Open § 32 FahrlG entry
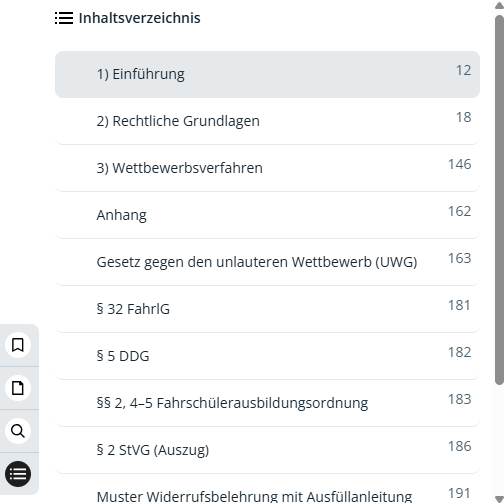This screenshot has height=503, width=504. click(267, 309)
